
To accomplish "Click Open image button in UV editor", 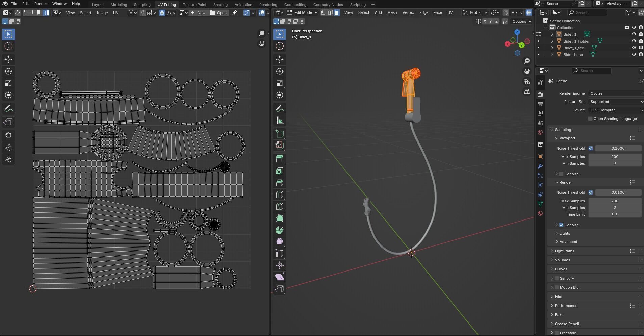I will (x=218, y=13).
